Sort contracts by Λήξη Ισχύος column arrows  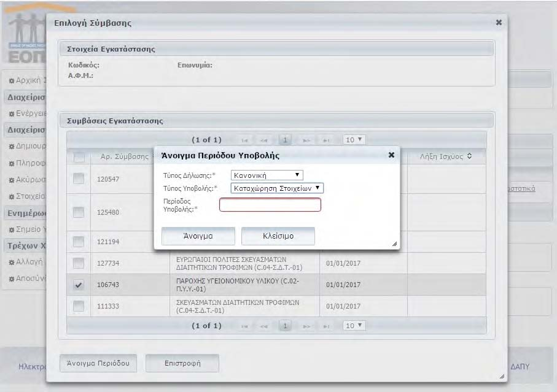tap(469, 156)
